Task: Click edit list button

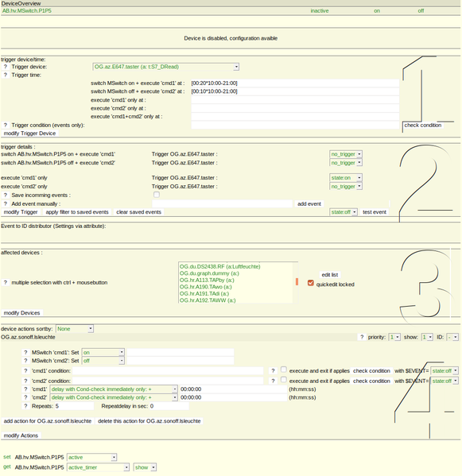Action: (x=329, y=275)
